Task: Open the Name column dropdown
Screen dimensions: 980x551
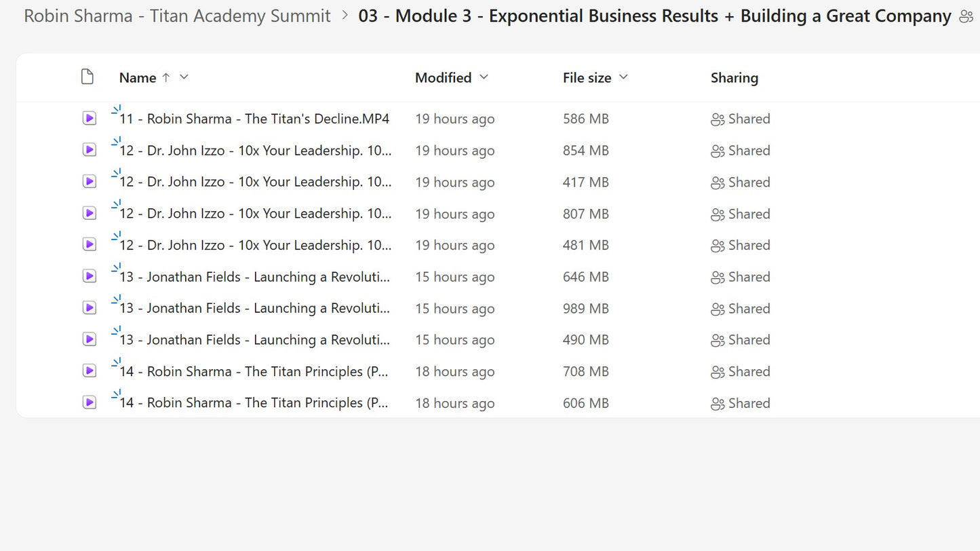Action: pos(183,77)
